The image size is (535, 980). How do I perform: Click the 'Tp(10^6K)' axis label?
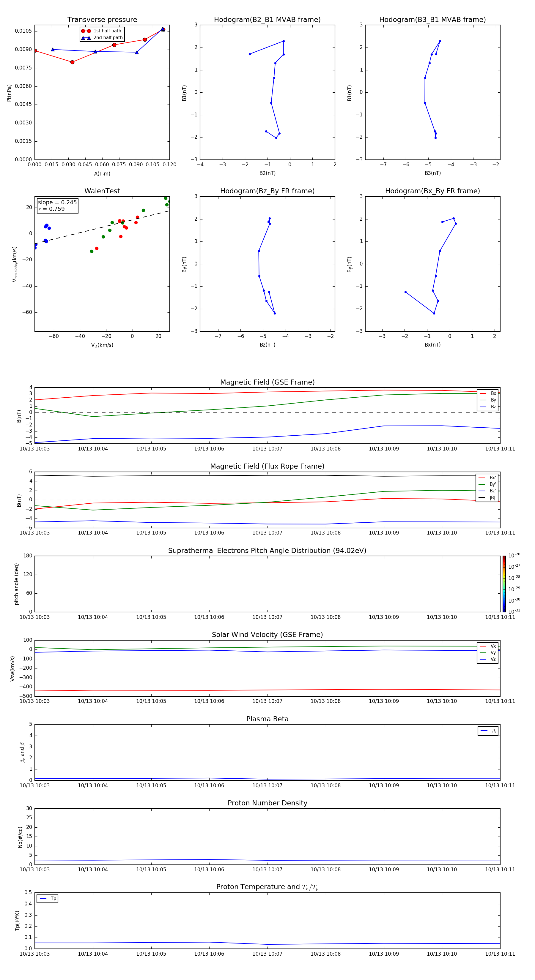(17, 921)
